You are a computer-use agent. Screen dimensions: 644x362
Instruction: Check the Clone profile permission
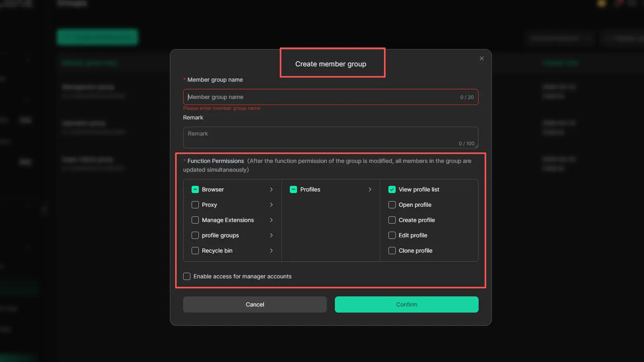pyautogui.click(x=392, y=251)
